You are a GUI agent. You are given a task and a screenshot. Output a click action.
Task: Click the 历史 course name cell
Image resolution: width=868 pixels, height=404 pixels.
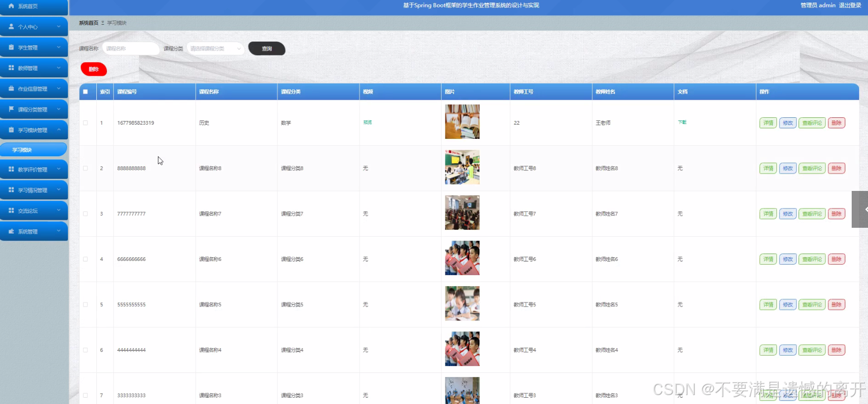(x=204, y=123)
